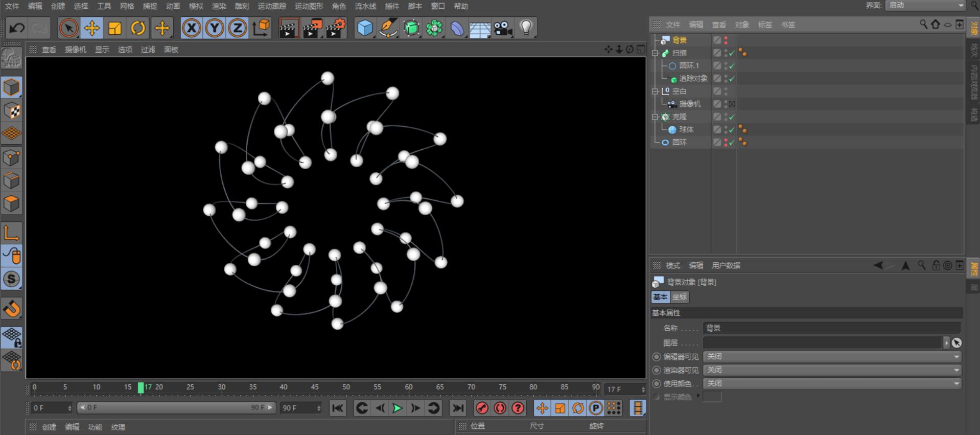Click the render to picture viewer icon
The image size is (980, 435).
(312, 28)
